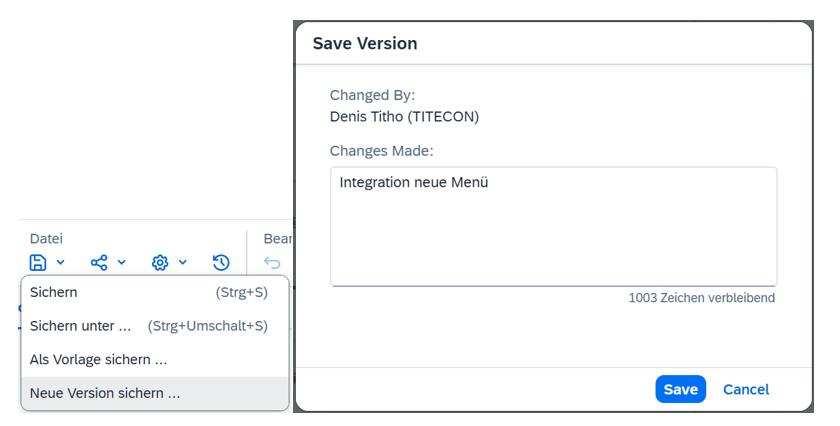This screenshot has height=426, width=840.
Task: Click the undo arrow icon
Action: click(272, 263)
